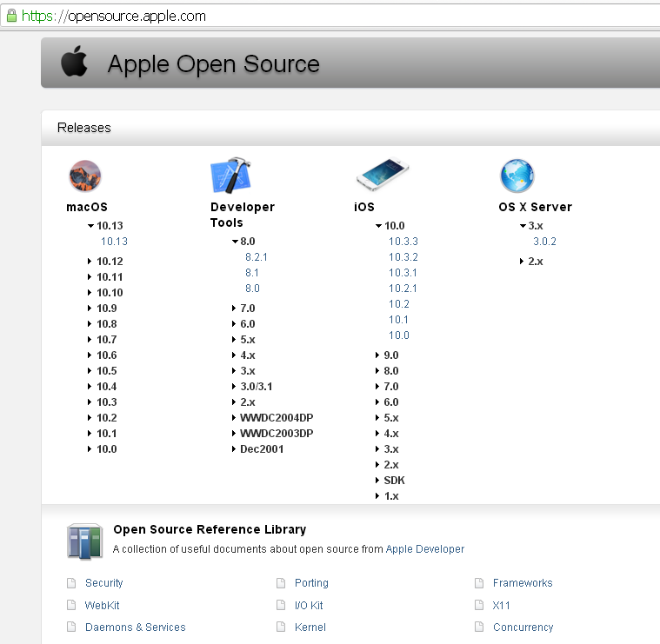Click the document icon beside I/O Kit
The height and width of the screenshot is (644, 660).
281,605
